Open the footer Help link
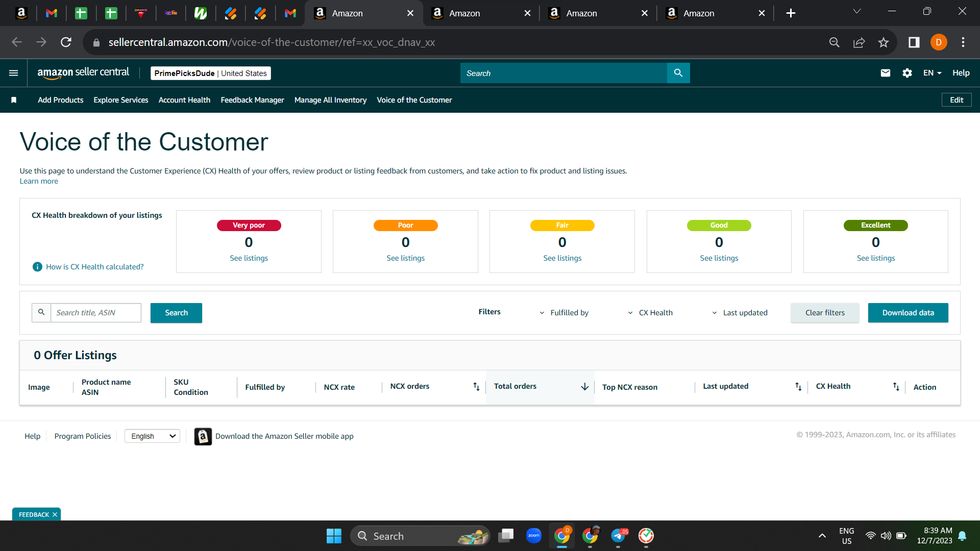Screen dimensions: 980x551 point(32,436)
